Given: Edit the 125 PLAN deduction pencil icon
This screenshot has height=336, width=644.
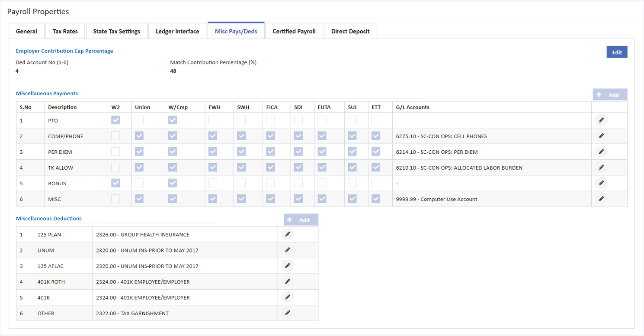Looking at the screenshot, I should tap(287, 234).
